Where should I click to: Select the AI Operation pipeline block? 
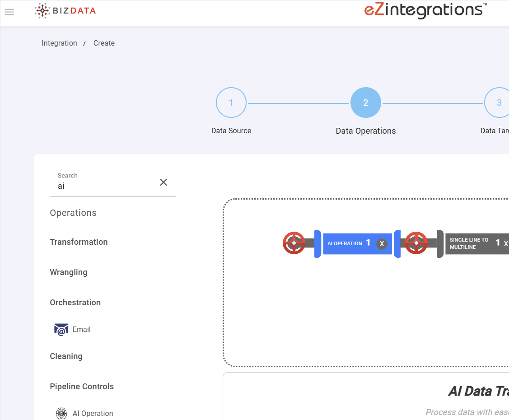click(x=346, y=243)
